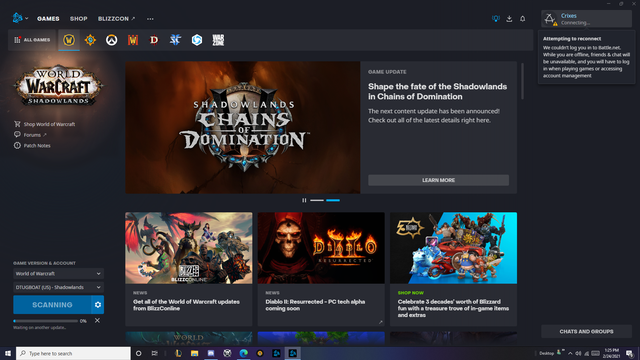
Task: Pause the news carousel
Action: 304,200
